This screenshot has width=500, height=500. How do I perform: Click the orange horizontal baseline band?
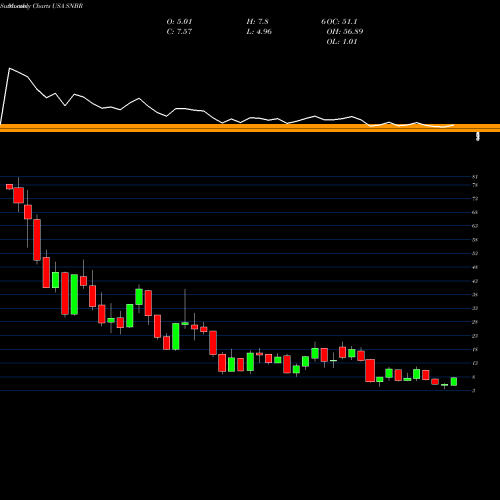(250, 128)
